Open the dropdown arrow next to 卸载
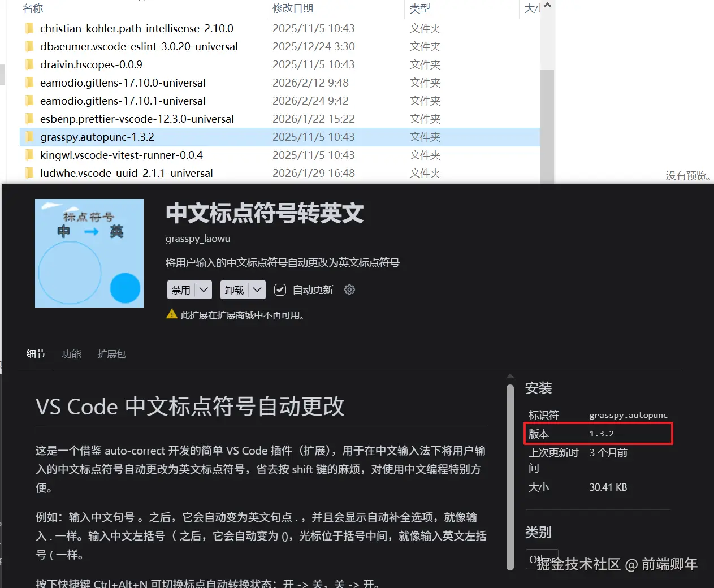Viewport: 714px width, 588px height. (257, 289)
